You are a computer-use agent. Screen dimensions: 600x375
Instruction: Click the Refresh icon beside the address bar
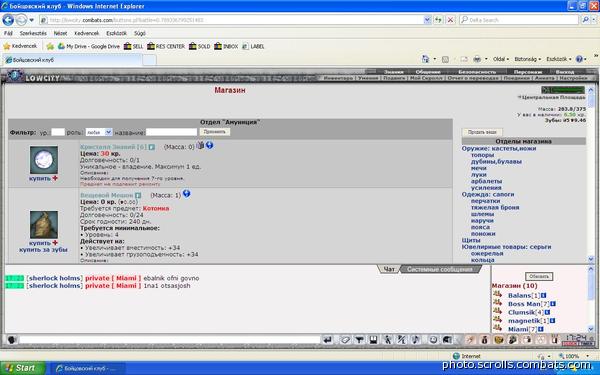[438, 20]
